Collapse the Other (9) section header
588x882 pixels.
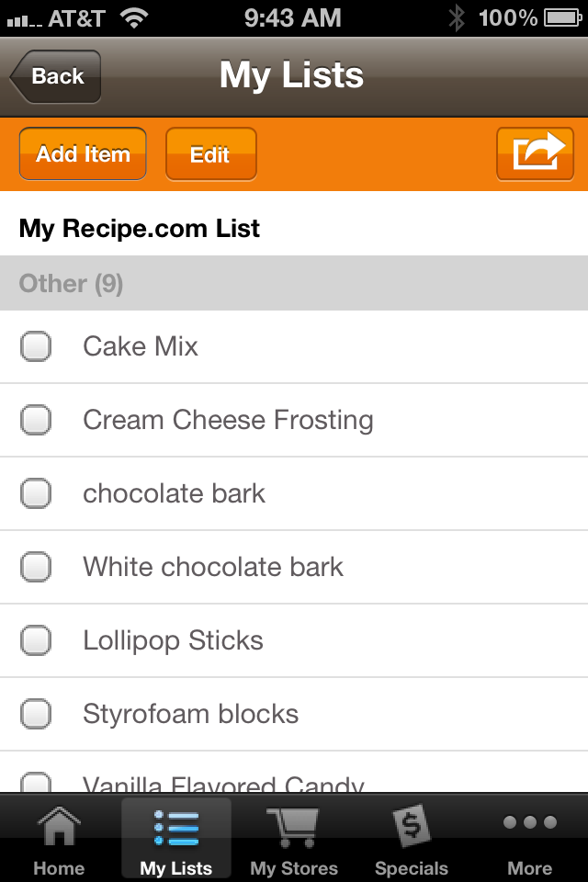294,283
